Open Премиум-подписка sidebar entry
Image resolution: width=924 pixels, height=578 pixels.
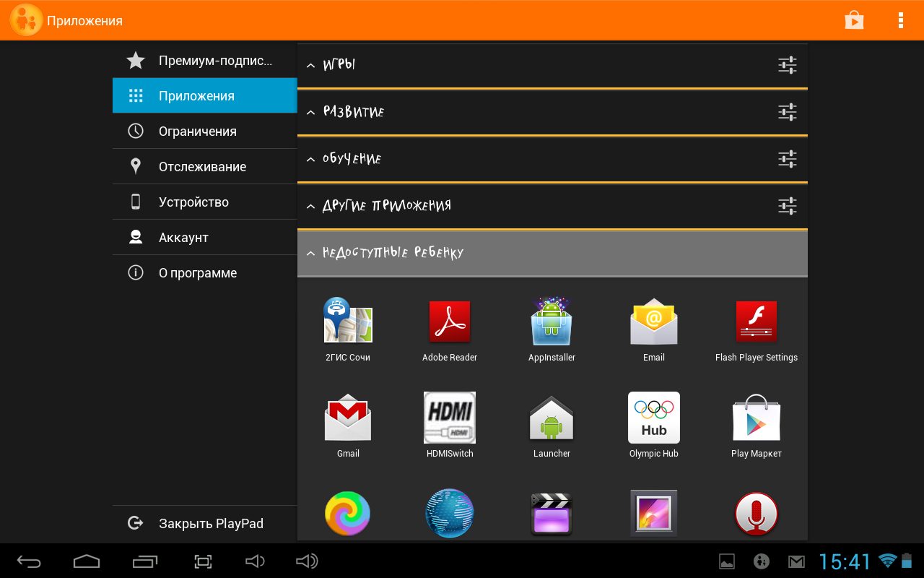tap(205, 61)
